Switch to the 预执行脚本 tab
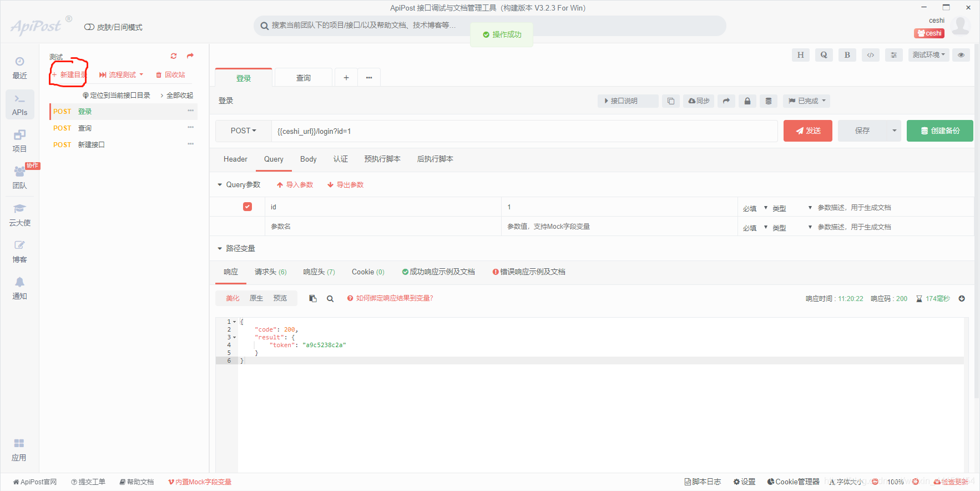Image resolution: width=980 pixels, height=491 pixels. (382, 159)
